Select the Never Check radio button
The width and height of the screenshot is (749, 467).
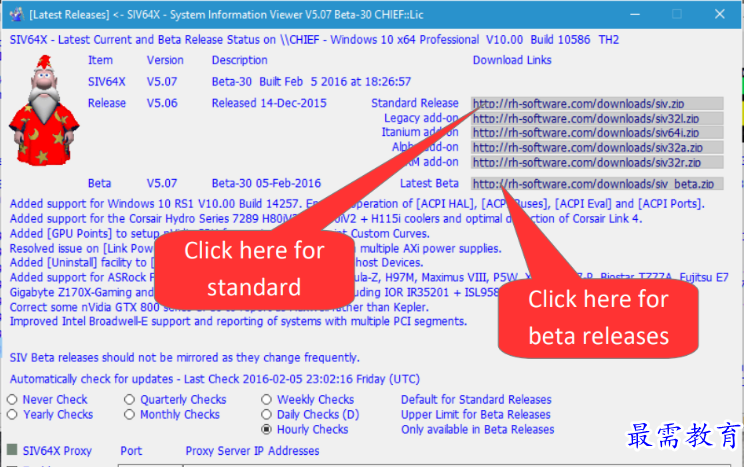pyautogui.click(x=12, y=399)
